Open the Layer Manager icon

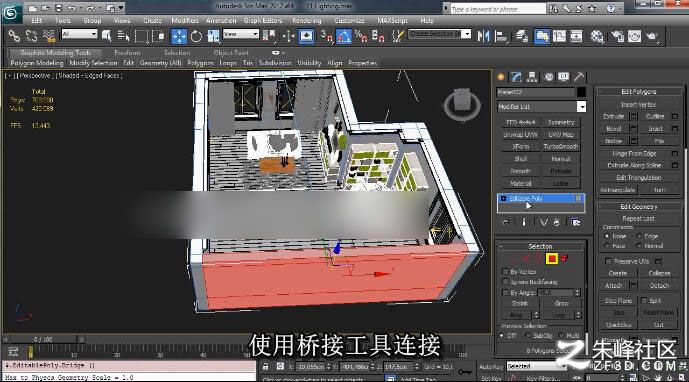[522, 36]
